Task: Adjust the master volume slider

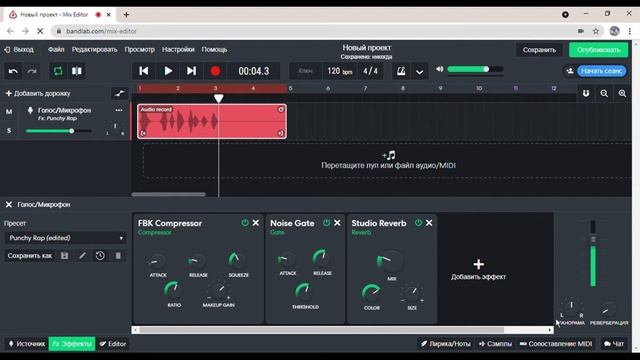Action: pyautogui.click(x=475, y=69)
